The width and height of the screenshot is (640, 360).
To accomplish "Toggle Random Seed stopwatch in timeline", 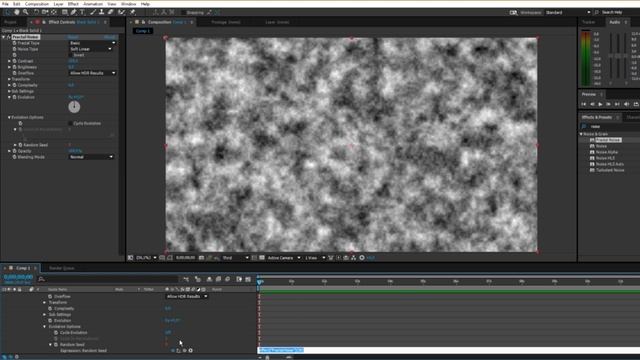I will click(x=56, y=344).
